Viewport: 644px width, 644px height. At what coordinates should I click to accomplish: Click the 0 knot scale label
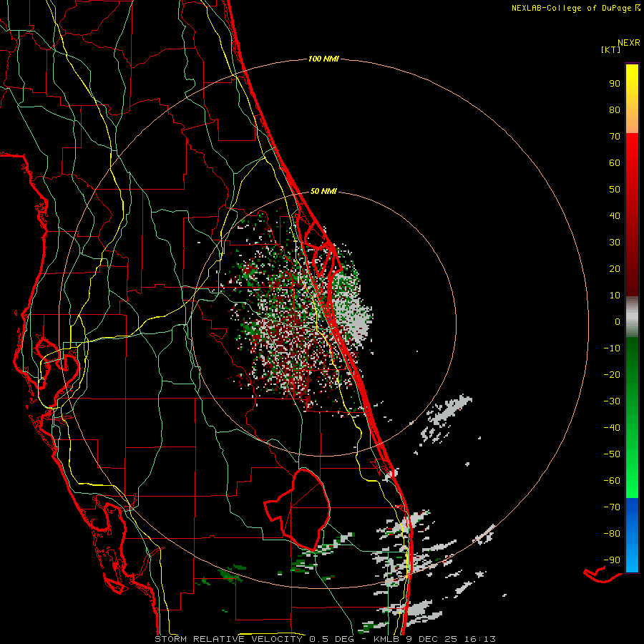click(x=618, y=322)
